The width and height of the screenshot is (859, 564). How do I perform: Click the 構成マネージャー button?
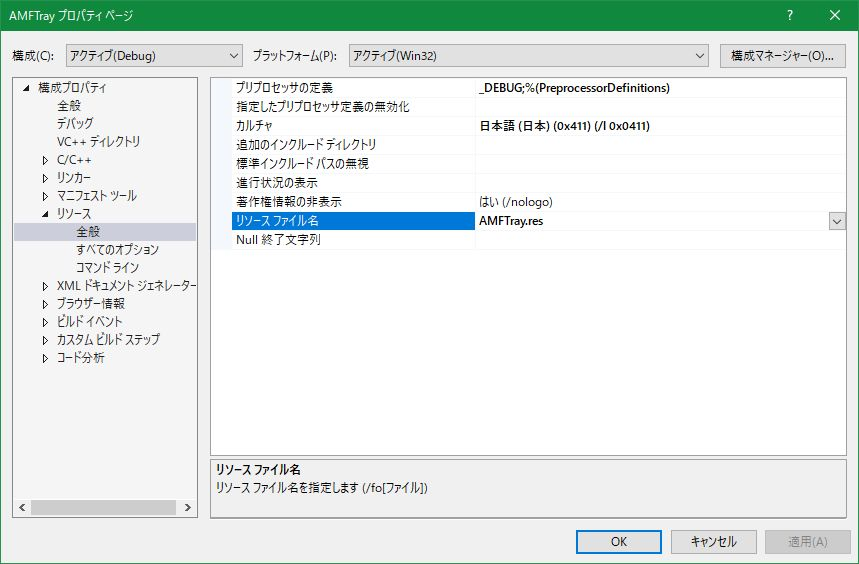click(782, 55)
